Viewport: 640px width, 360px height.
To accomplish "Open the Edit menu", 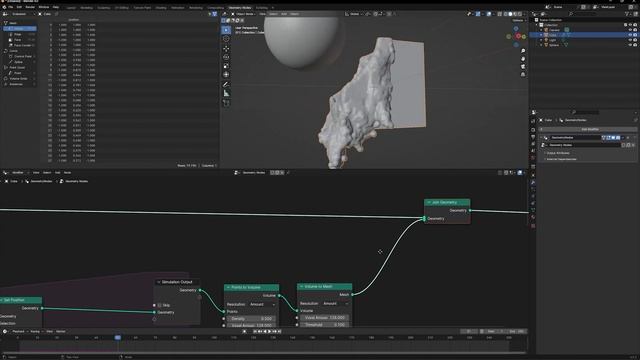I will point(19,7).
